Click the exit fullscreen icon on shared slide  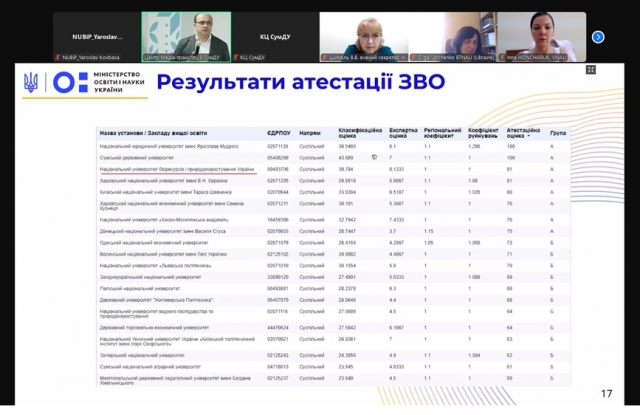coord(591,70)
